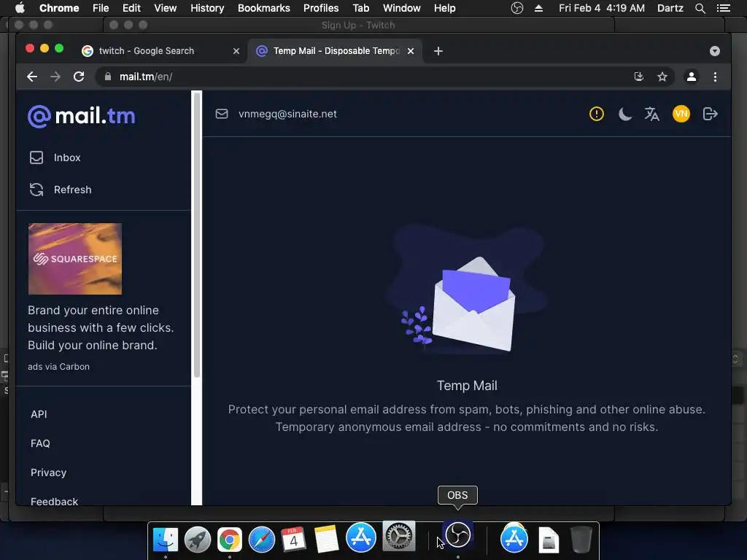Image resolution: width=747 pixels, height=560 pixels.
Task: Bookmark this page with star icon
Action: click(x=662, y=77)
